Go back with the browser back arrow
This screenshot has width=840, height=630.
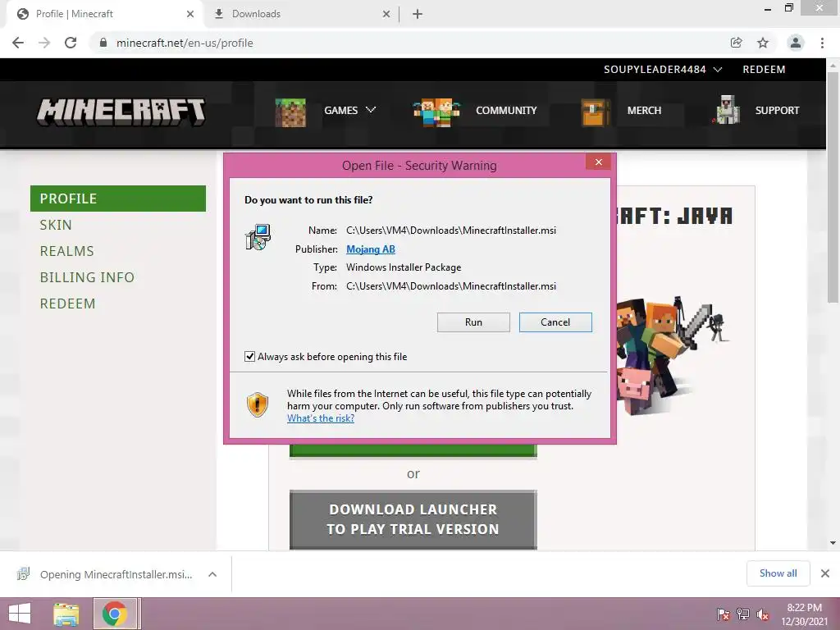click(x=18, y=43)
